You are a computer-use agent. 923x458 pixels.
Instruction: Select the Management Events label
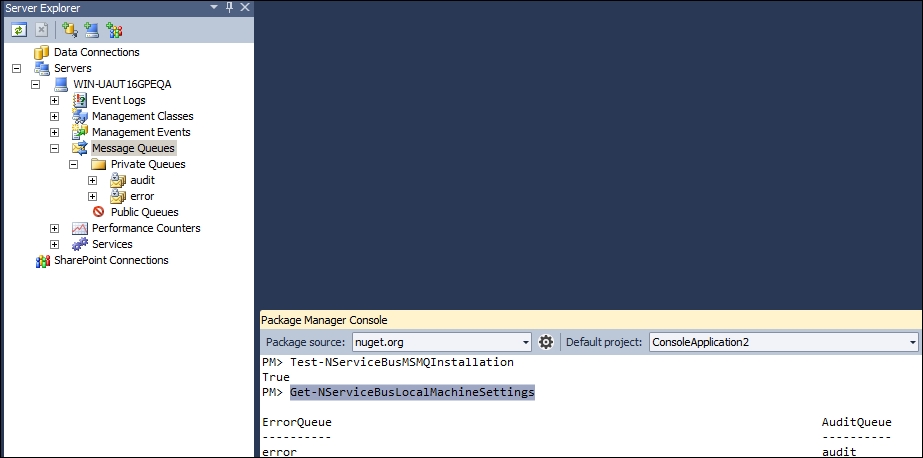pos(141,132)
